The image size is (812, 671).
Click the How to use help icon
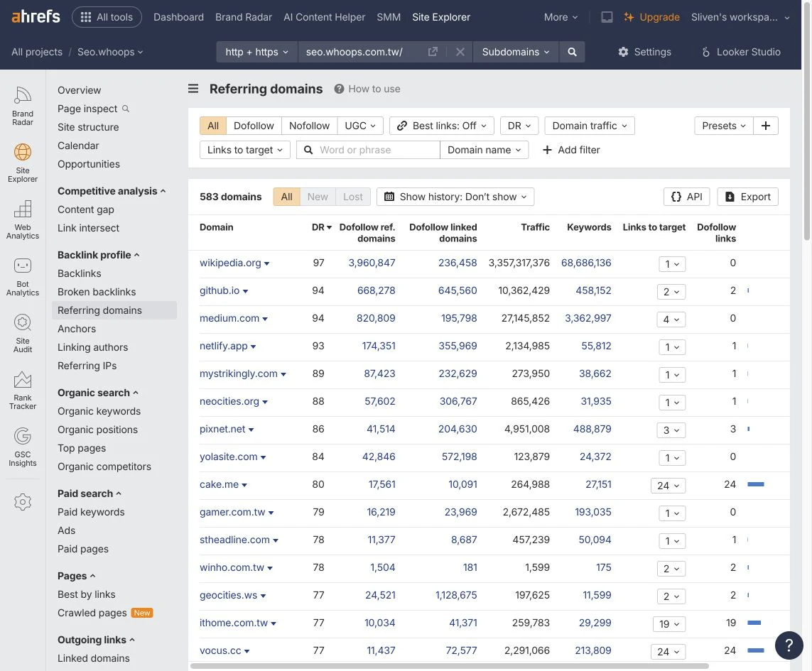(x=339, y=89)
